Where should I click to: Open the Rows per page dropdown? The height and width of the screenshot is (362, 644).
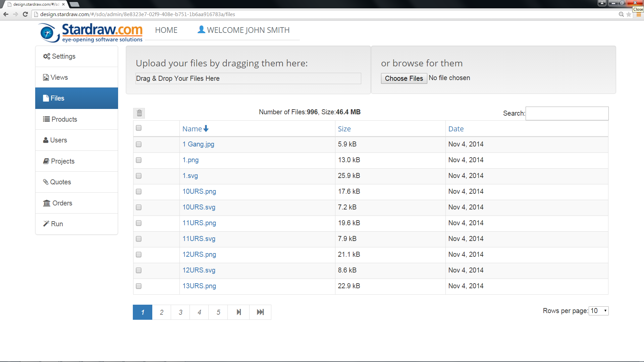[599, 311]
